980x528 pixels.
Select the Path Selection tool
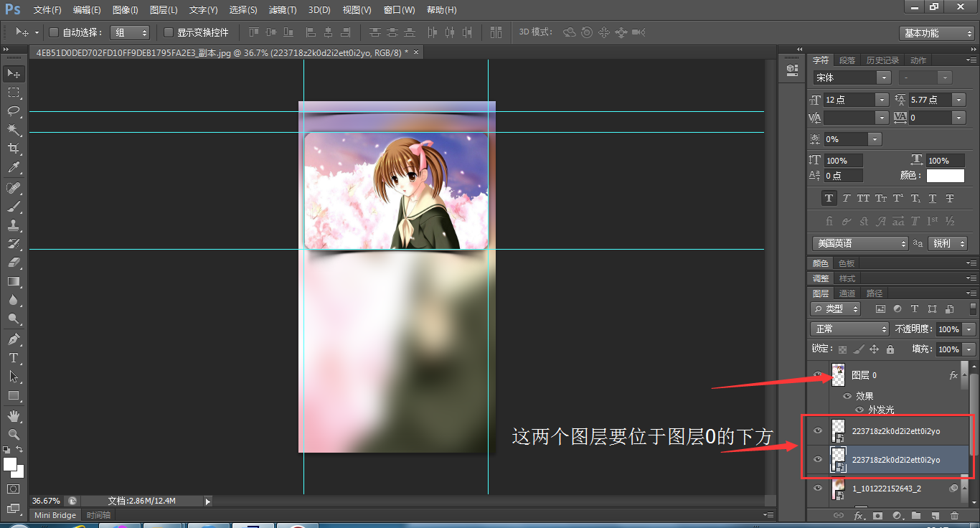14,376
